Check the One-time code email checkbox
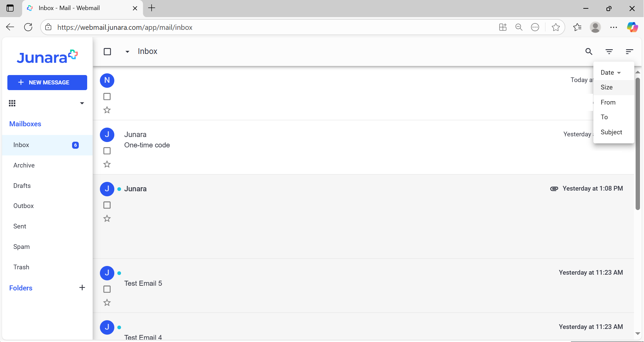Screen dimensions: 644x342 (107, 151)
